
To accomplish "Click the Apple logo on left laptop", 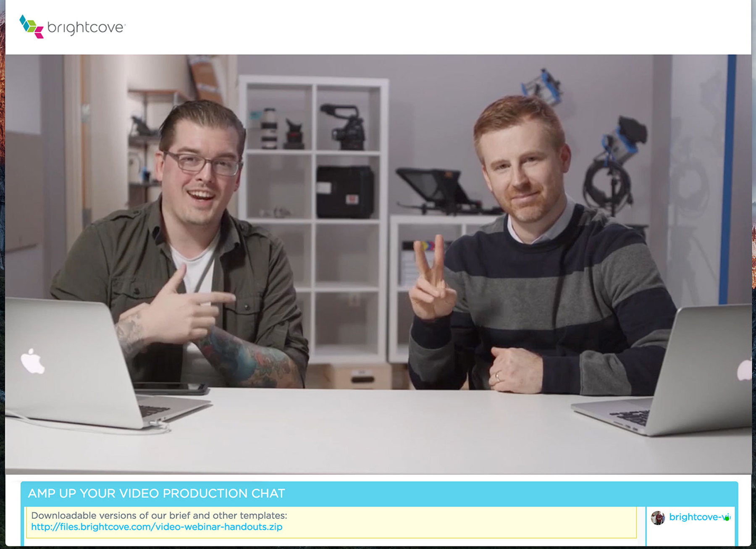I will tap(32, 361).
